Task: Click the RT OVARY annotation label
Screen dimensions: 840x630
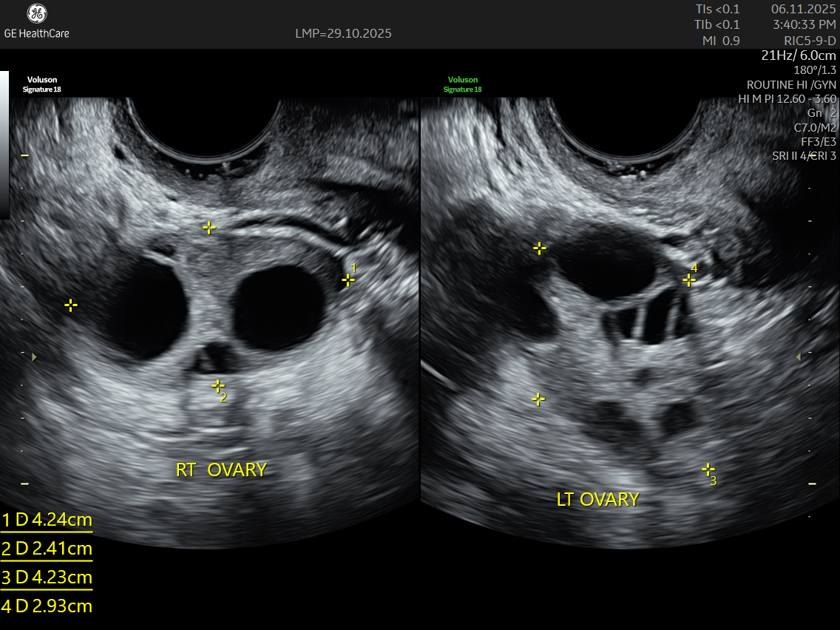Action: (220, 470)
